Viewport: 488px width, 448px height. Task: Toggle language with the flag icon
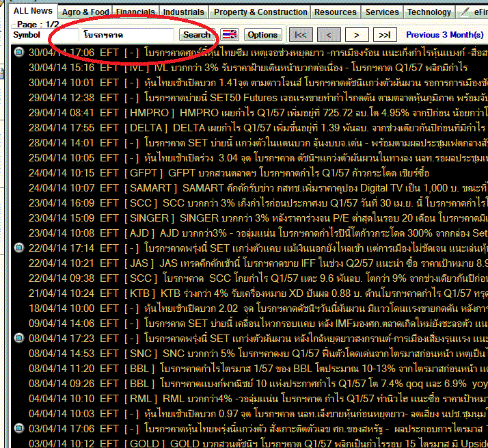(x=230, y=35)
